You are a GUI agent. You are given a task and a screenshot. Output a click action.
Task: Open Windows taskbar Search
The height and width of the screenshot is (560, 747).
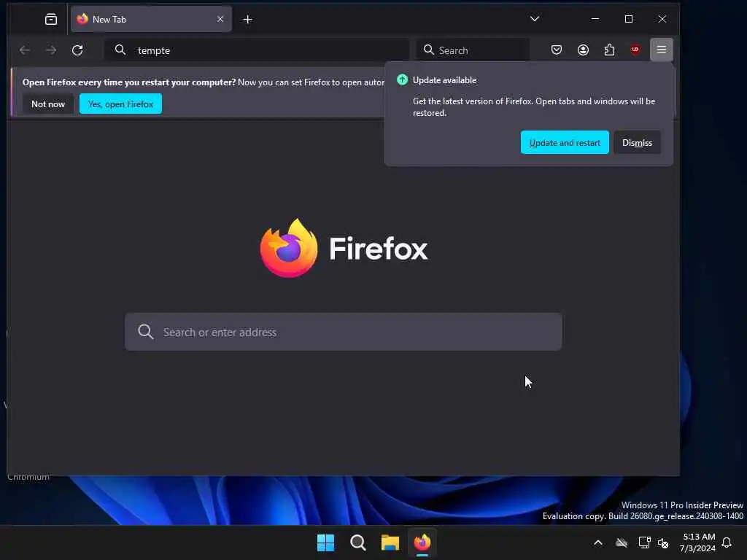pyautogui.click(x=357, y=542)
